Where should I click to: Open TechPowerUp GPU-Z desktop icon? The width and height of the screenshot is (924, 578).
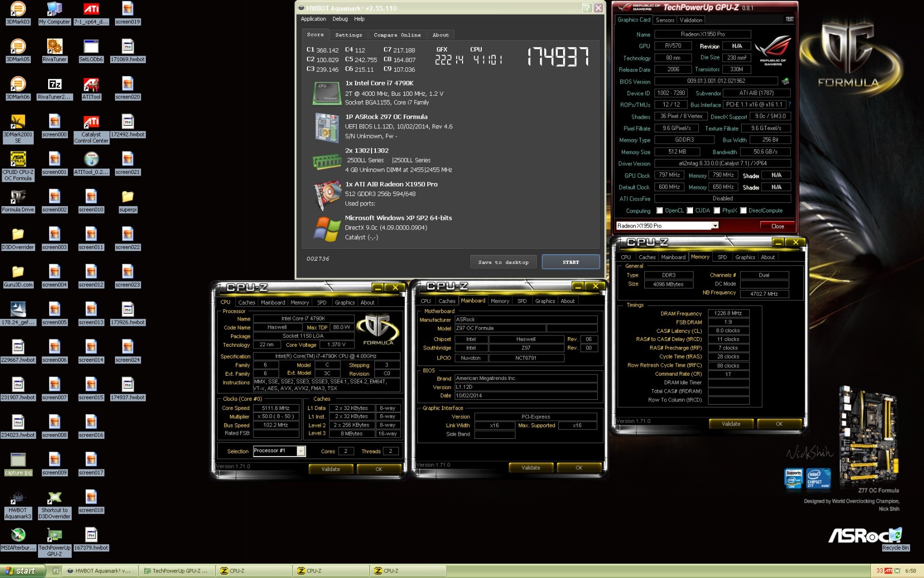(55, 542)
